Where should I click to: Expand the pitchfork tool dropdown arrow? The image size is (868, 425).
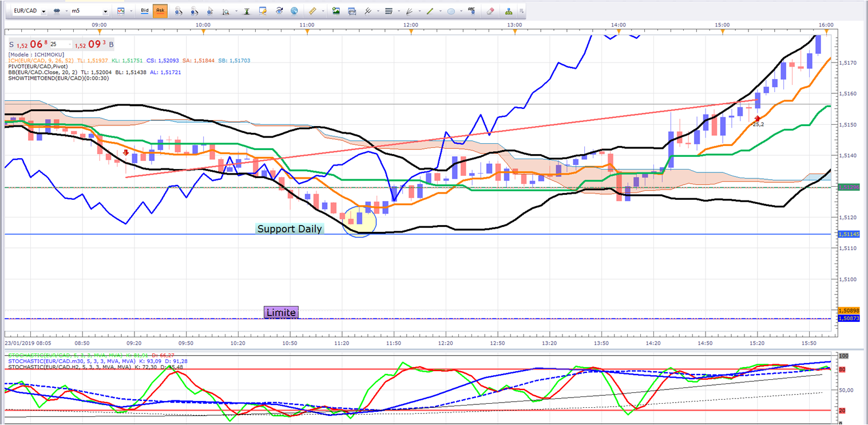pos(378,11)
